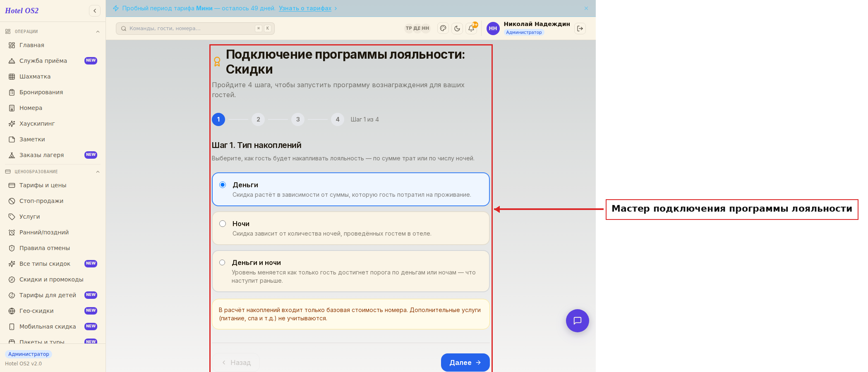Click the logout icon
Screen dimensions: 868x372
580,29
